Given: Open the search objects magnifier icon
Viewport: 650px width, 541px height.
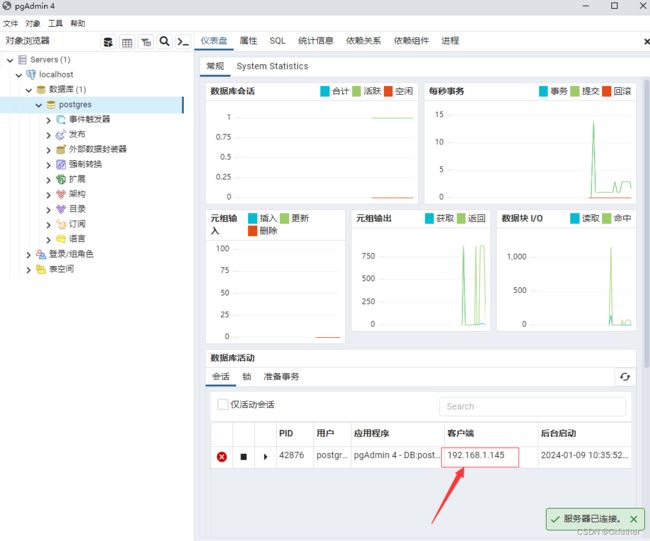Looking at the screenshot, I should pyautogui.click(x=165, y=41).
